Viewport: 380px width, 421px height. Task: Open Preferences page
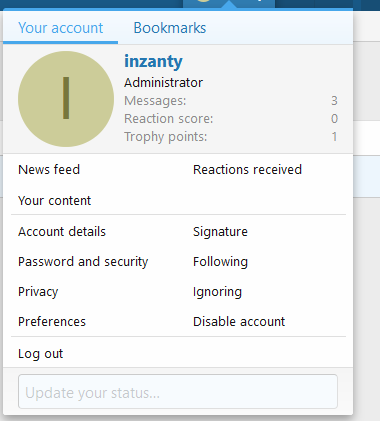point(52,322)
